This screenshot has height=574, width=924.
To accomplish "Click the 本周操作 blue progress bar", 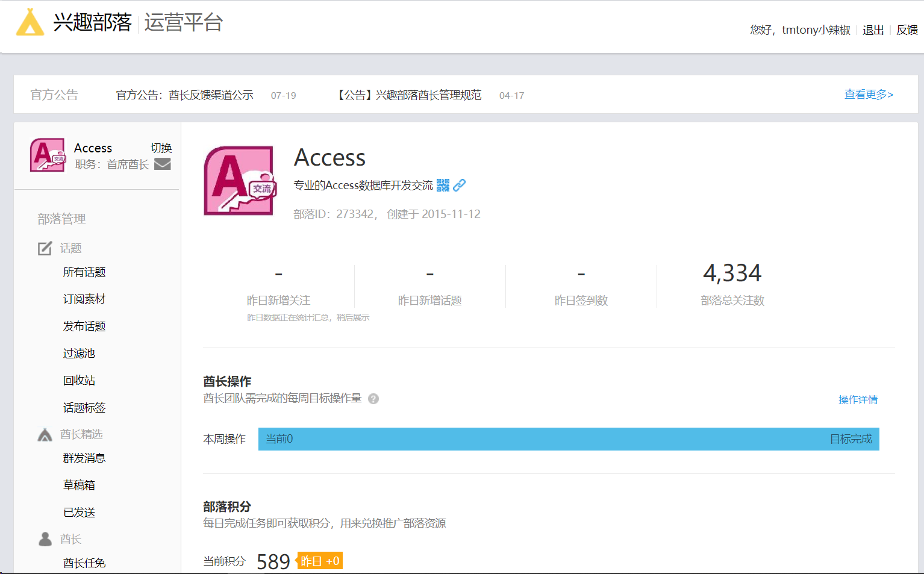I will tap(569, 439).
